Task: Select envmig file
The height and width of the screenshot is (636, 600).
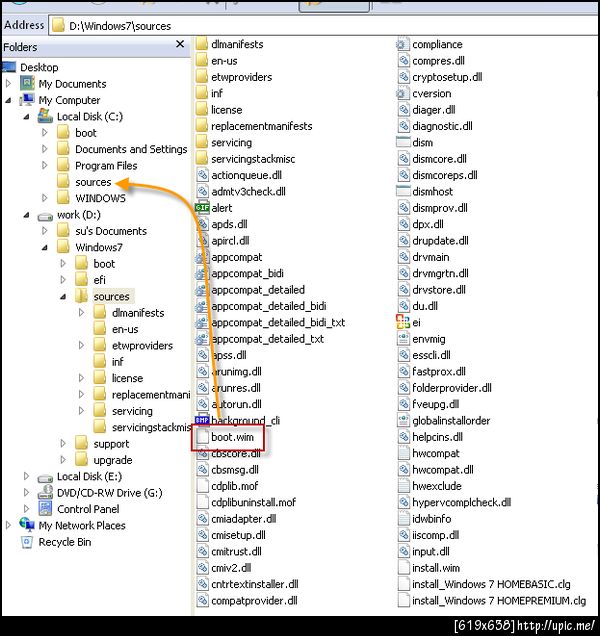Action: (x=428, y=339)
